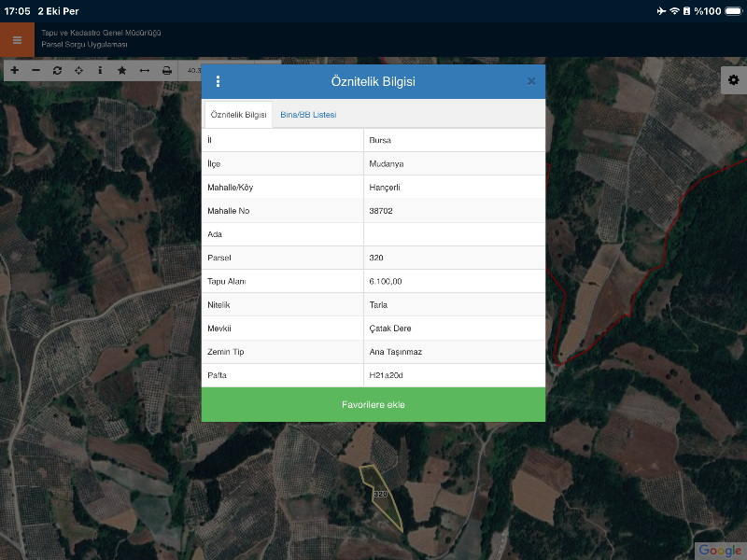Screen dimensions: 747x560
Task: Click the Parsel value 320 cell
Action: click(454, 258)
